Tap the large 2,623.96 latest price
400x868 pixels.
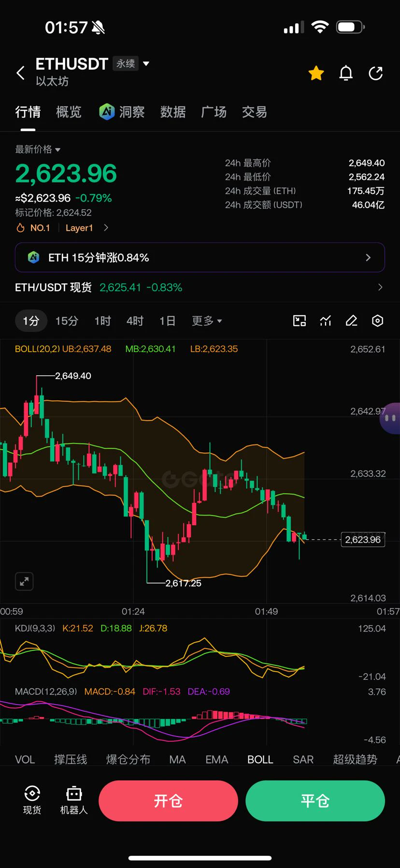pos(66,174)
